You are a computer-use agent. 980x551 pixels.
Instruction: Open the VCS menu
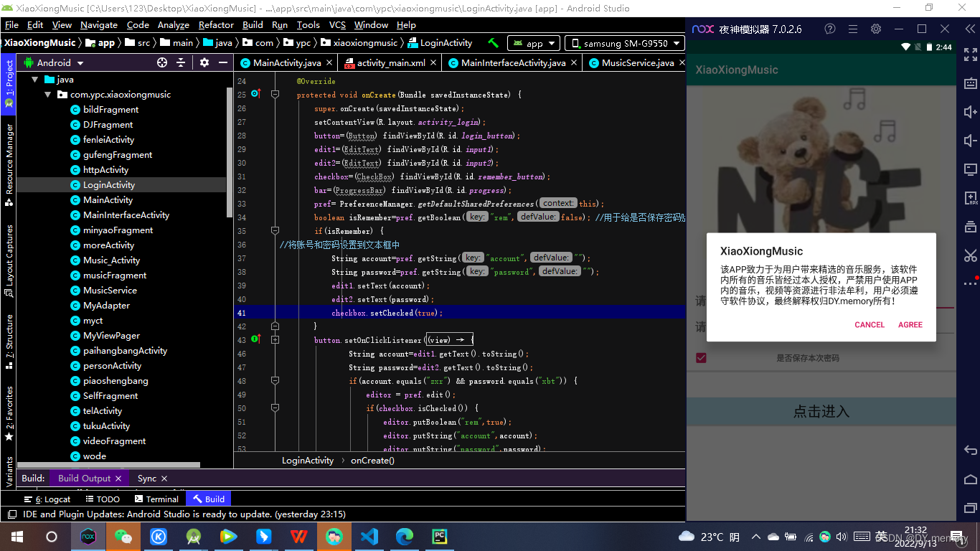pos(337,24)
